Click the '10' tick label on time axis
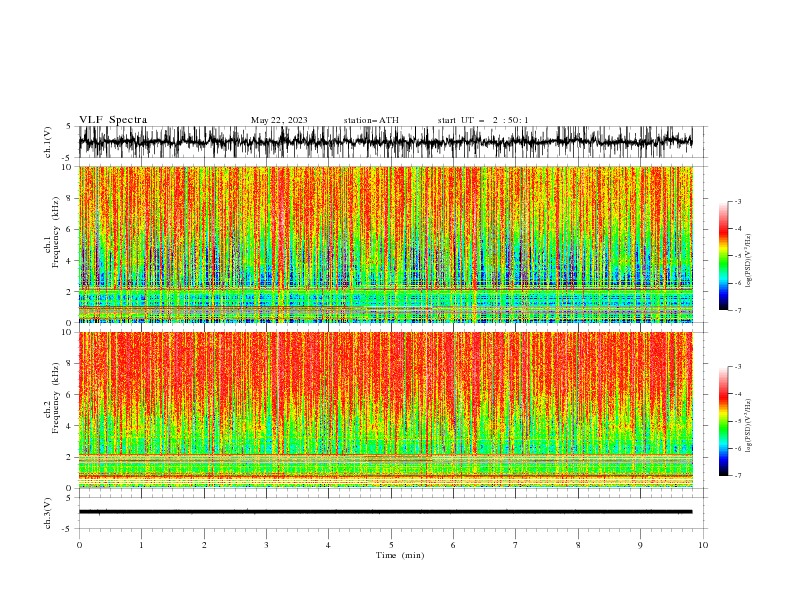 pos(703,545)
